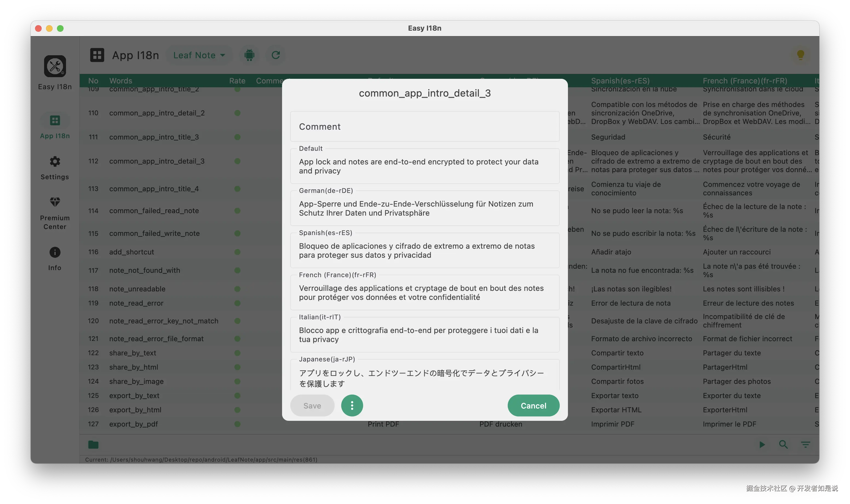Click the German(de-rDE) translation text field
The image size is (850, 504).
(424, 208)
